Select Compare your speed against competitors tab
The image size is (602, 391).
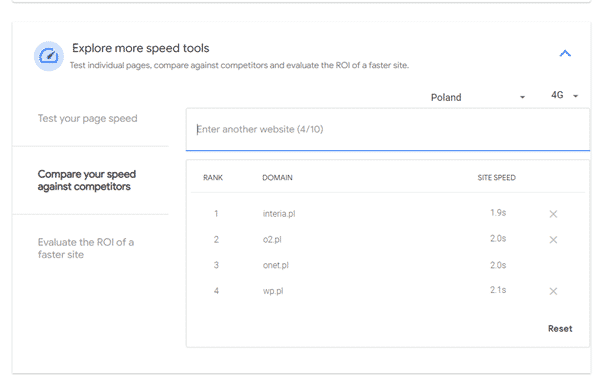(87, 180)
